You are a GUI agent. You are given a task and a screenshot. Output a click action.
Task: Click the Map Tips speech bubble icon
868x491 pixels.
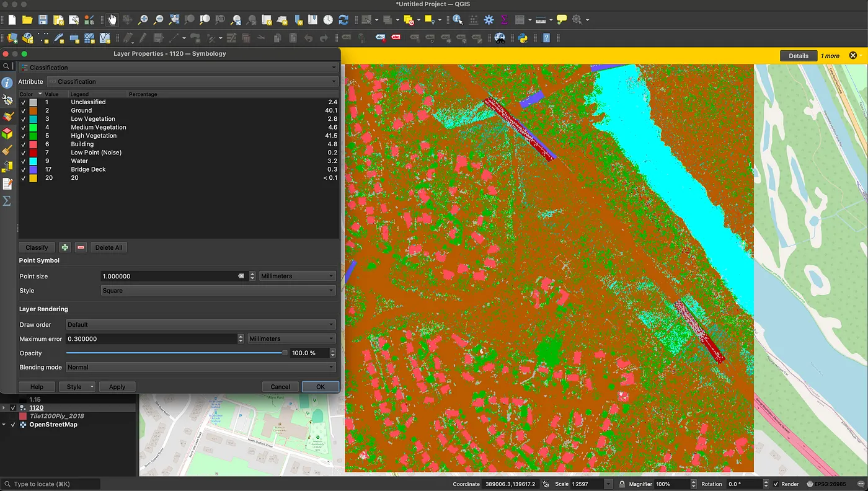pos(561,20)
